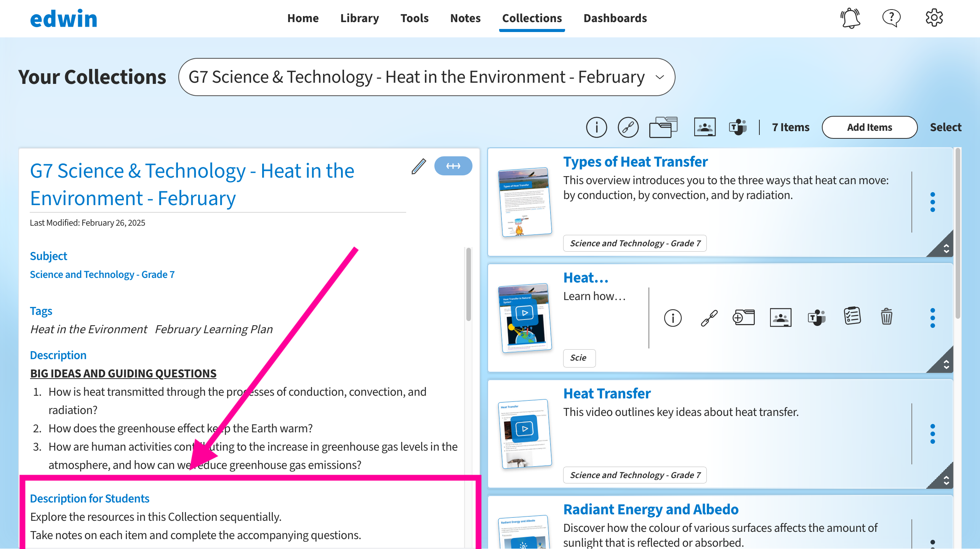Image resolution: width=980 pixels, height=549 pixels.
Task: Click the folders icon in collection toolbar
Action: (x=663, y=127)
